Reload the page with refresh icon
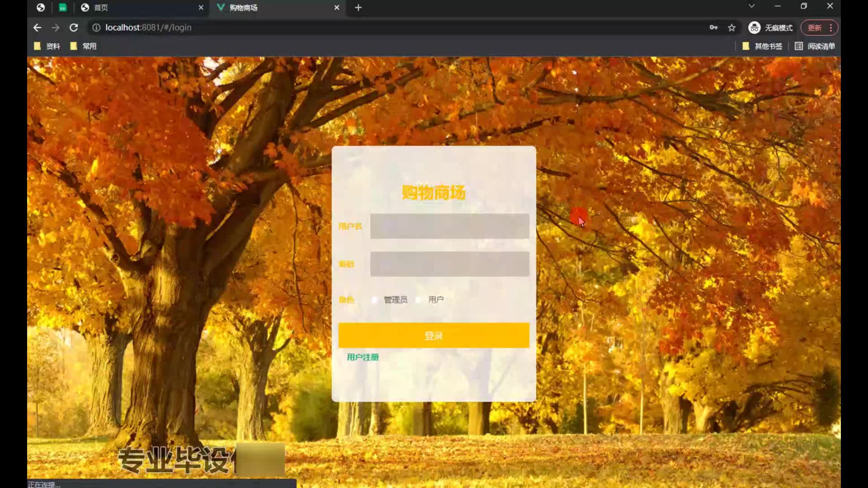868x488 pixels. click(74, 28)
